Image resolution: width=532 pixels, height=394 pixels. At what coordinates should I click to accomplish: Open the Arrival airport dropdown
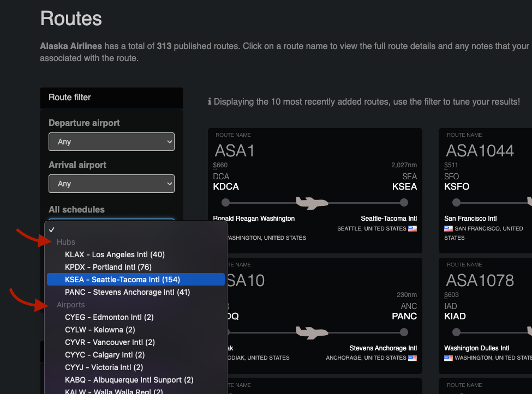[111, 184]
